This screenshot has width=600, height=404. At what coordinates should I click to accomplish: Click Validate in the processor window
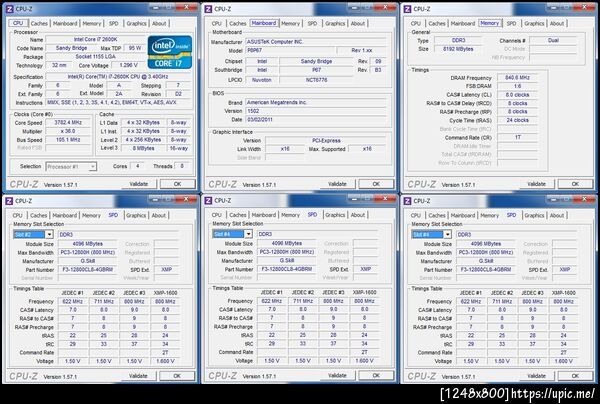coord(139,184)
